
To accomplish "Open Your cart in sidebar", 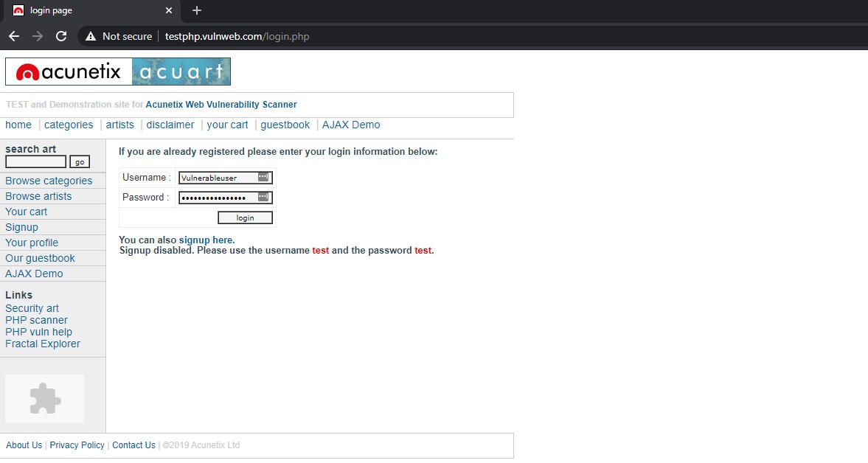I will [x=26, y=212].
